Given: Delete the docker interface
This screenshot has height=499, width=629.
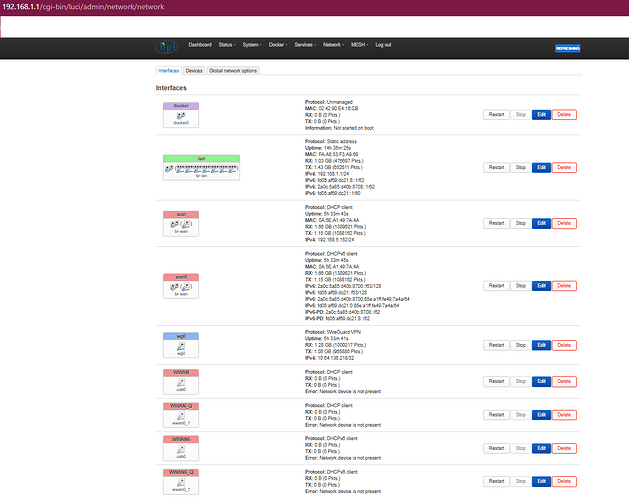Looking at the screenshot, I should coord(564,115).
